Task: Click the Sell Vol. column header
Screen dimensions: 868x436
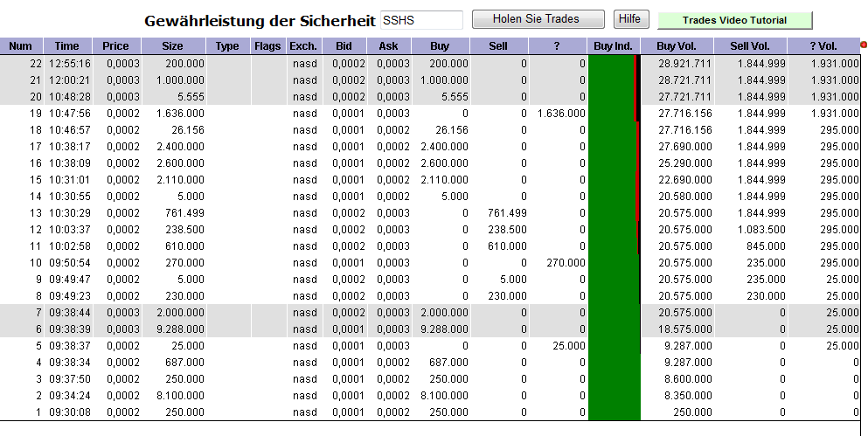Action: 750,46
